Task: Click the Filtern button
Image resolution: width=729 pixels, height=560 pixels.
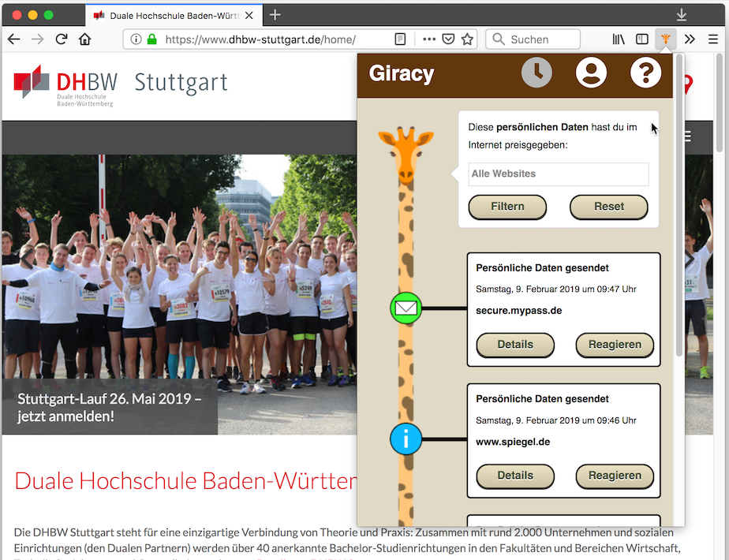Action: 507,207
